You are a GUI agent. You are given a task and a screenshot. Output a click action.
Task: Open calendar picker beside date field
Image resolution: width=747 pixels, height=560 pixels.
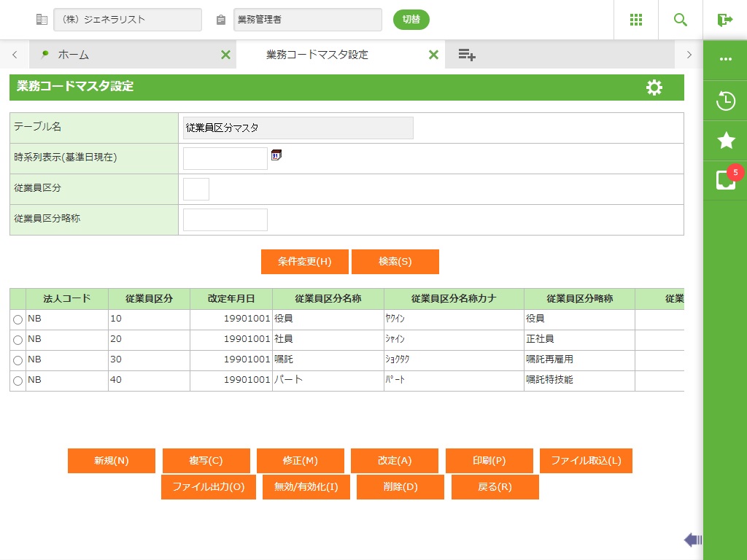(276, 155)
